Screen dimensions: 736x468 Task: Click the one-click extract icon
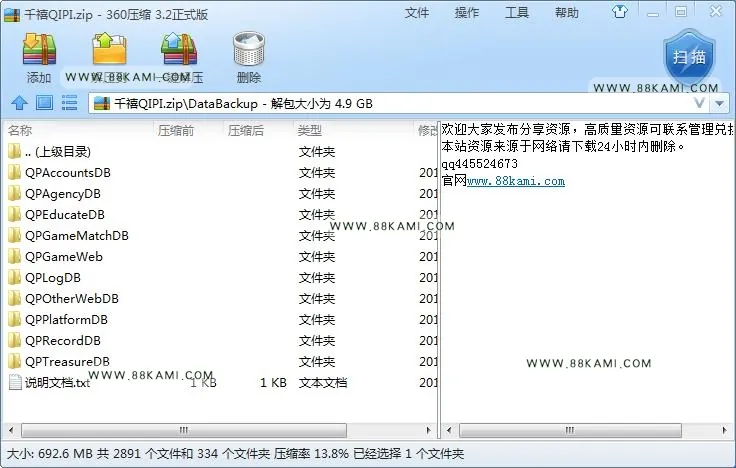click(178, 49)
